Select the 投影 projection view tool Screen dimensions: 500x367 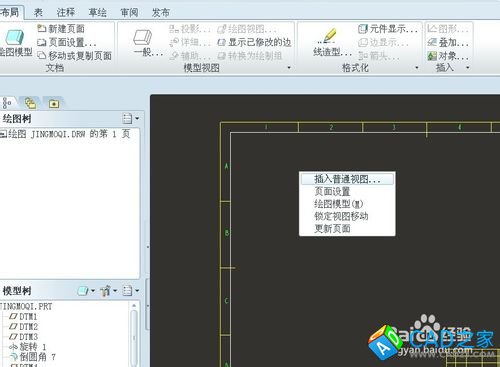(189, 29)
